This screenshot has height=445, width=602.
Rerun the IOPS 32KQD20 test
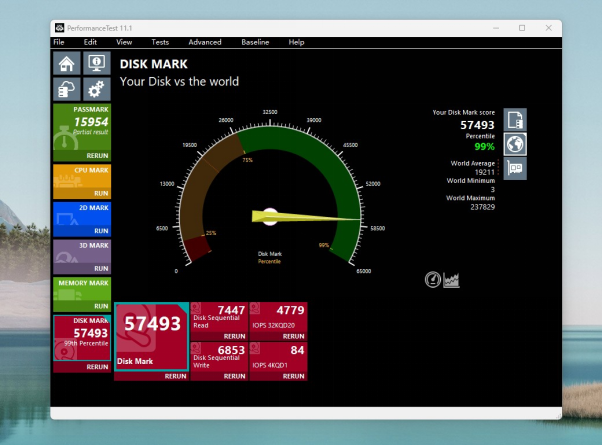(x=293, y=336)
